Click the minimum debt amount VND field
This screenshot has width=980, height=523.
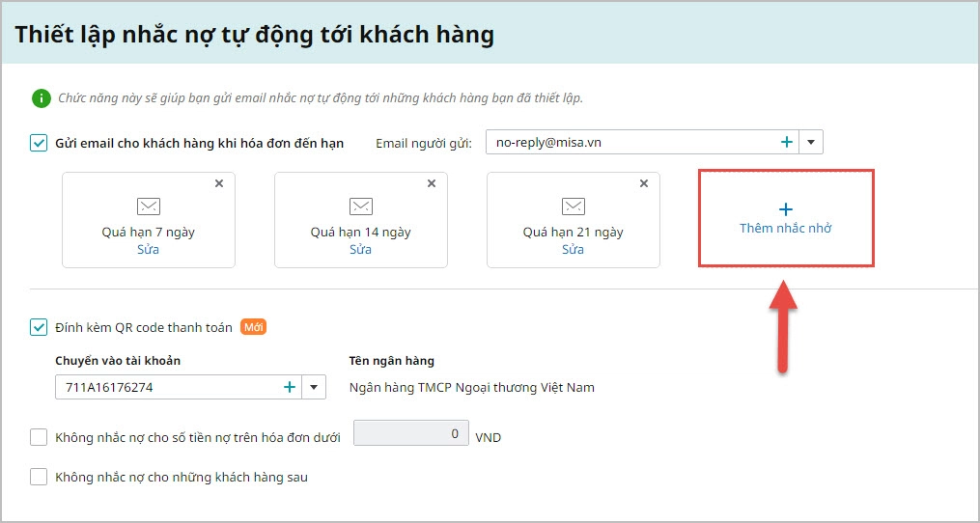point(411,434)
